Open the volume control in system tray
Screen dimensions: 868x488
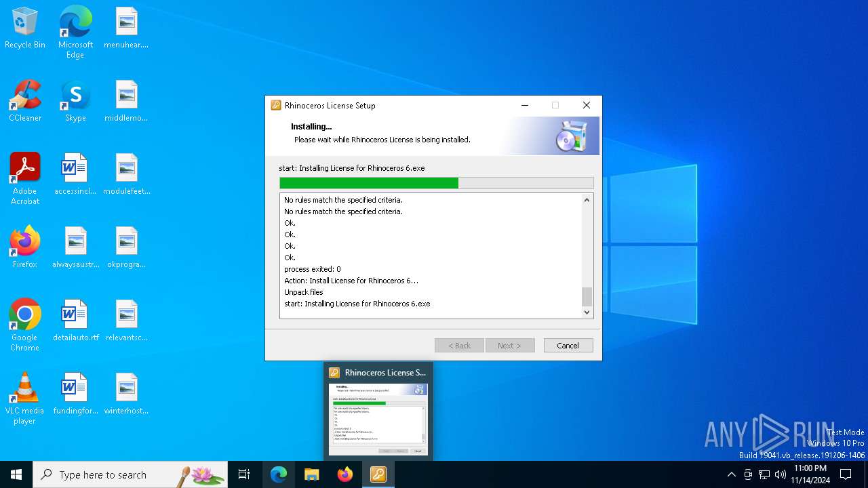tap(781, 474)
